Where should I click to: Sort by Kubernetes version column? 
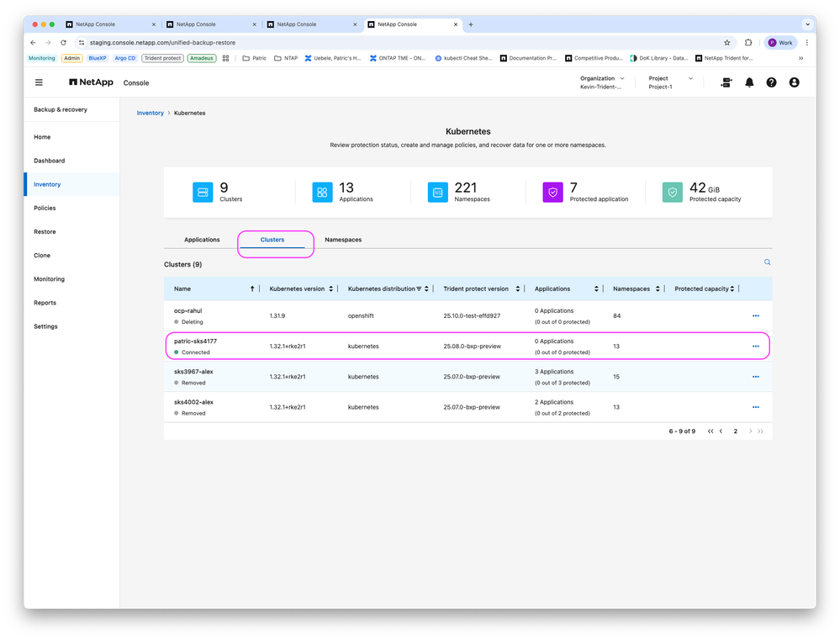click(331, 289)
